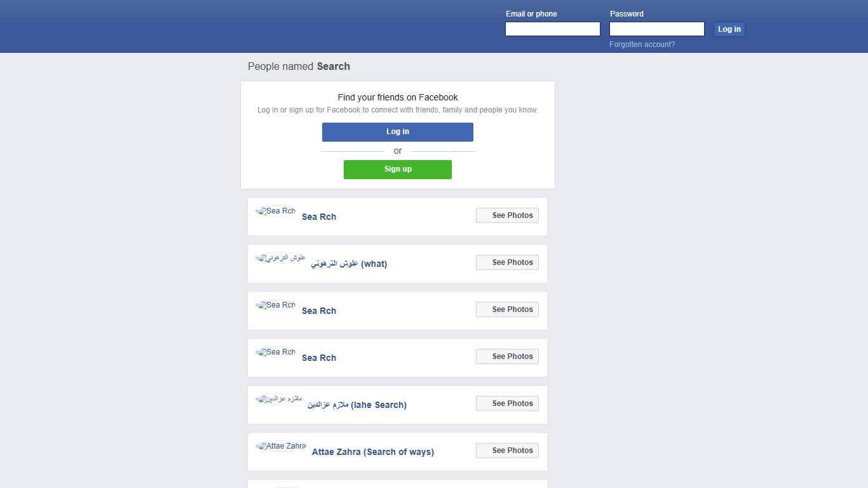
Task: Open the Attae Zahra (Search of ways) link
Action: [x=372, y=452]
